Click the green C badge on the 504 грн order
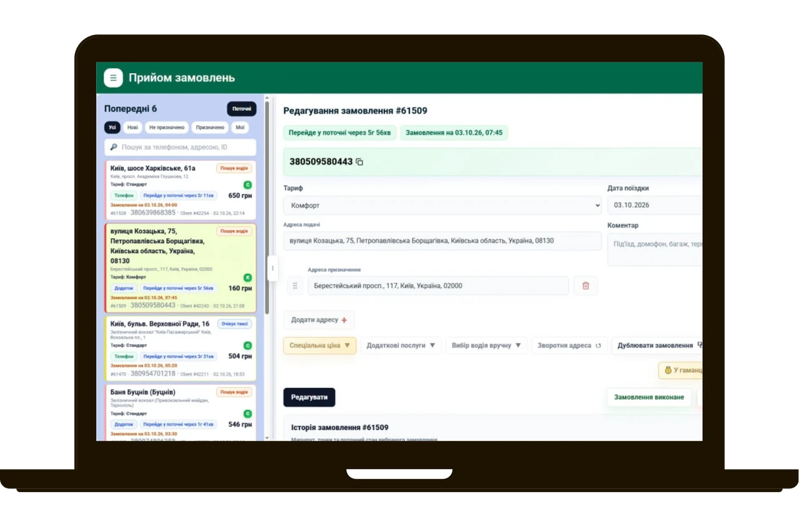 (248, 346)
